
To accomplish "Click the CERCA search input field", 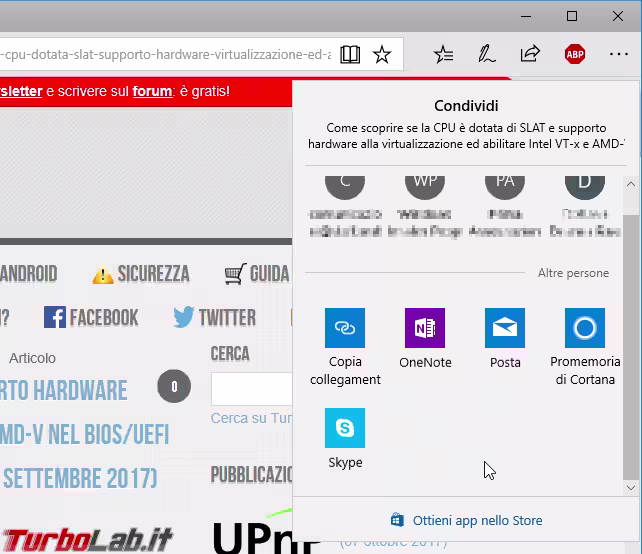I will tap(251, 389).
